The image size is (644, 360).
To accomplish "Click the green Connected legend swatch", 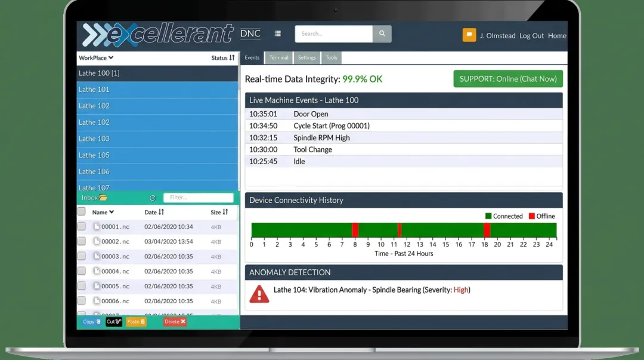I will pyautogui.click(x=488, y=216).
